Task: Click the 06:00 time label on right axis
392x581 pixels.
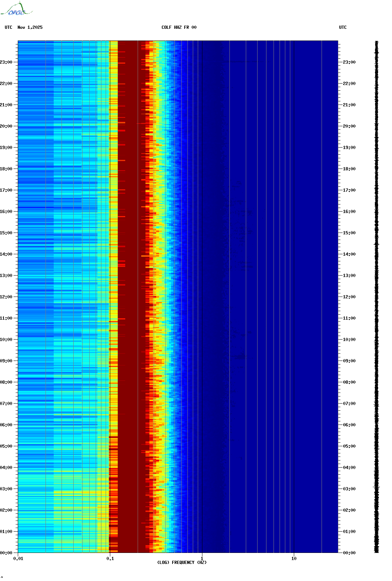Action: [349, 425]
